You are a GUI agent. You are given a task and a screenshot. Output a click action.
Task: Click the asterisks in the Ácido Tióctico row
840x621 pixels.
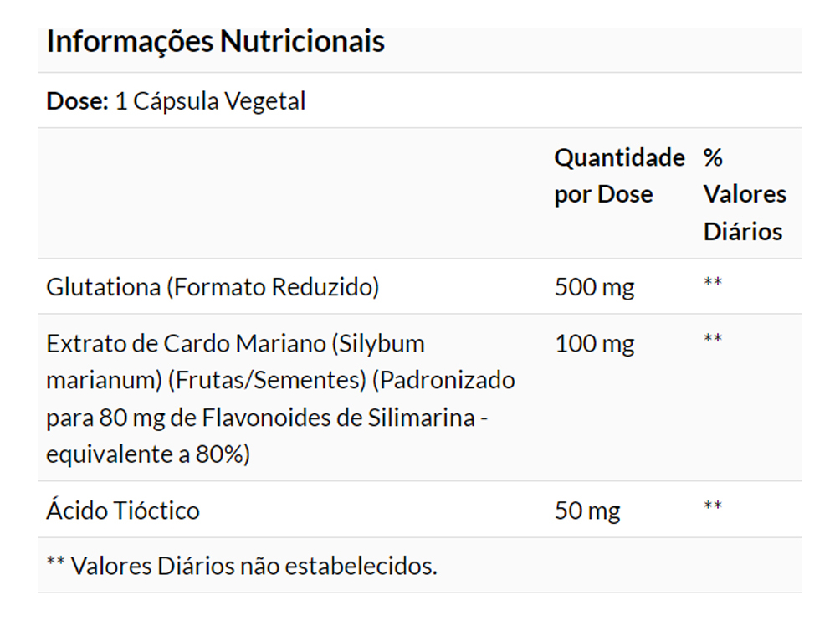[713, 506]
